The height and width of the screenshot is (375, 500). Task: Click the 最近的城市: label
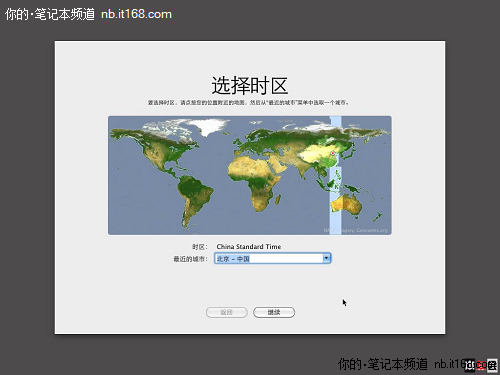click(x=190, y=259)
